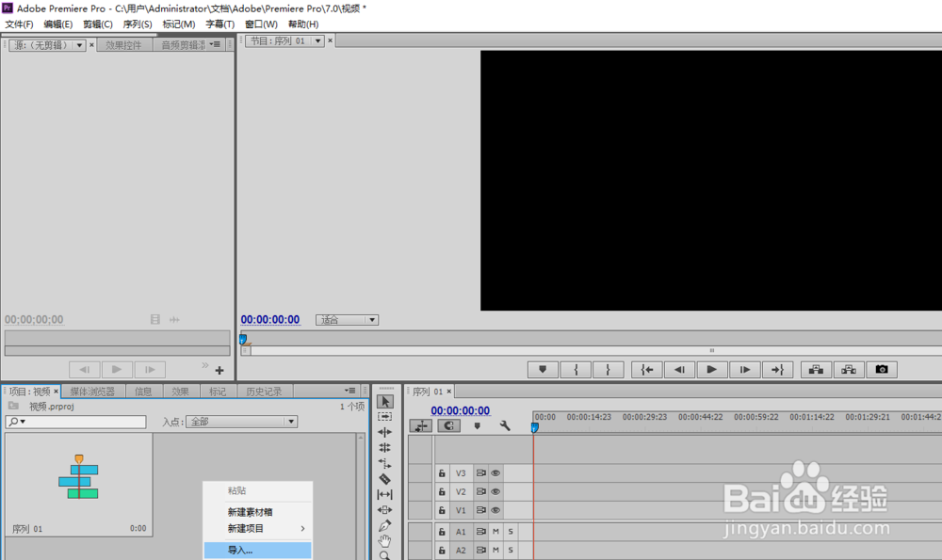Choose 导入... from context menu

(258, 551)
